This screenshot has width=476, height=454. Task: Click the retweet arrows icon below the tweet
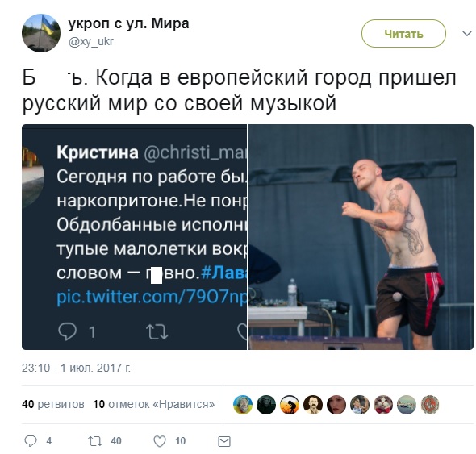click(95, 441)
